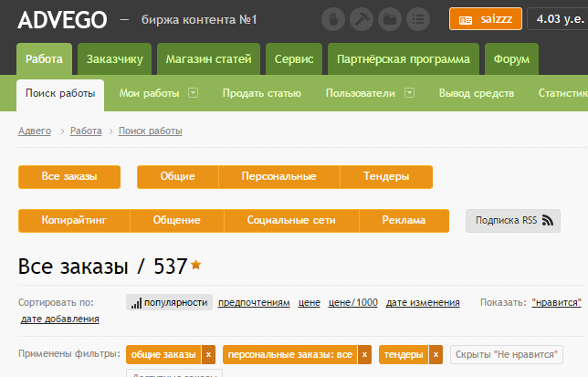This screenshot has width=588, height=377.
Task: Click the orange star next to 537
Action: click(195, 265)
